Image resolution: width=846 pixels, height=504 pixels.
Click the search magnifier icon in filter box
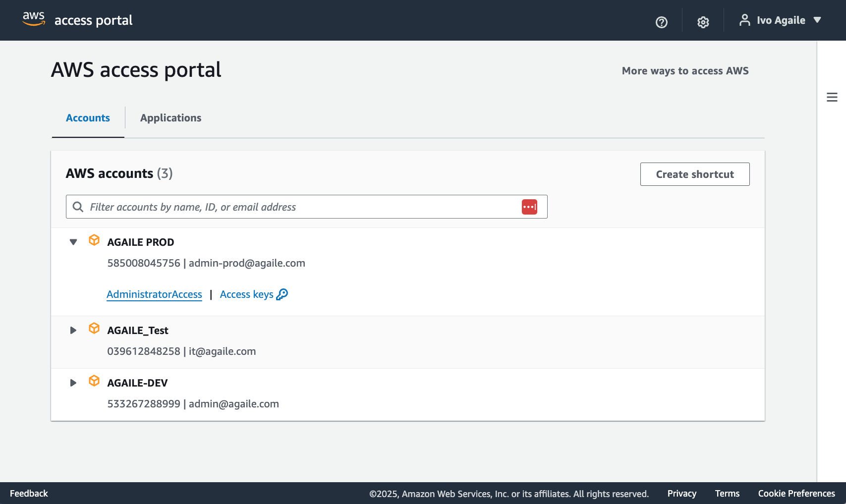78,207
